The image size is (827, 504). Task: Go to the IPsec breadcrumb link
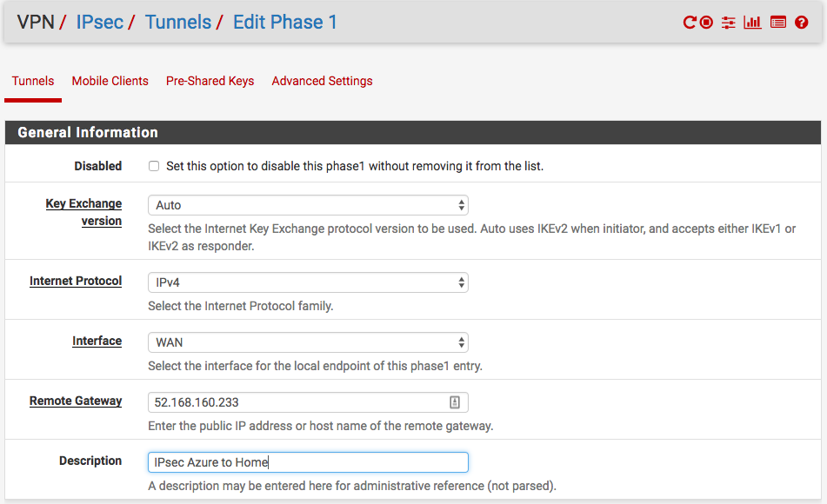[100, 22]
